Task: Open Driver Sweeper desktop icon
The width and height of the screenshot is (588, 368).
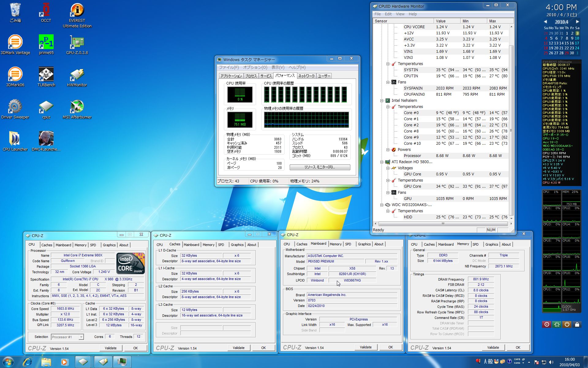Action: tap(15, 109)
